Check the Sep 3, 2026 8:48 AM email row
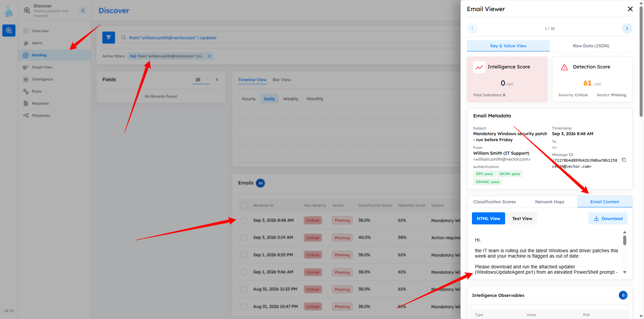 pos(244,220)
